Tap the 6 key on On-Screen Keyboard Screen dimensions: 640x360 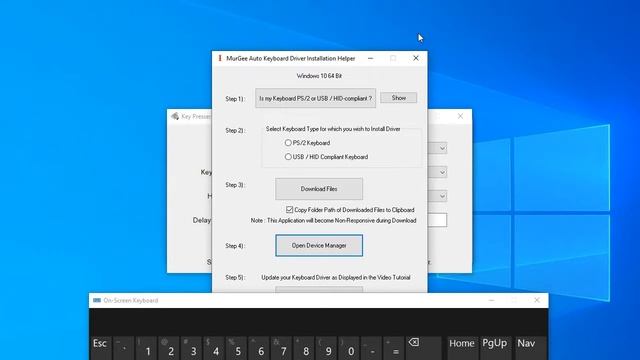pyautogui.click(x=259, y=348)
